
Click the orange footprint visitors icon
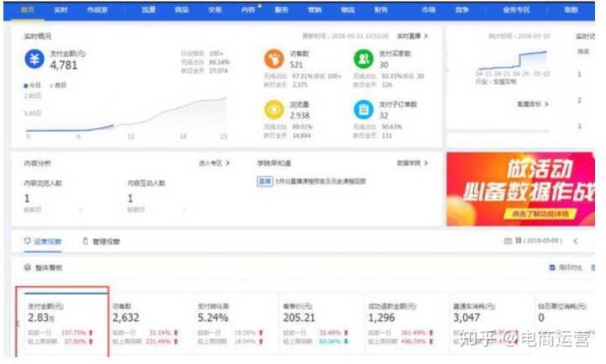(x=274, y=59)
